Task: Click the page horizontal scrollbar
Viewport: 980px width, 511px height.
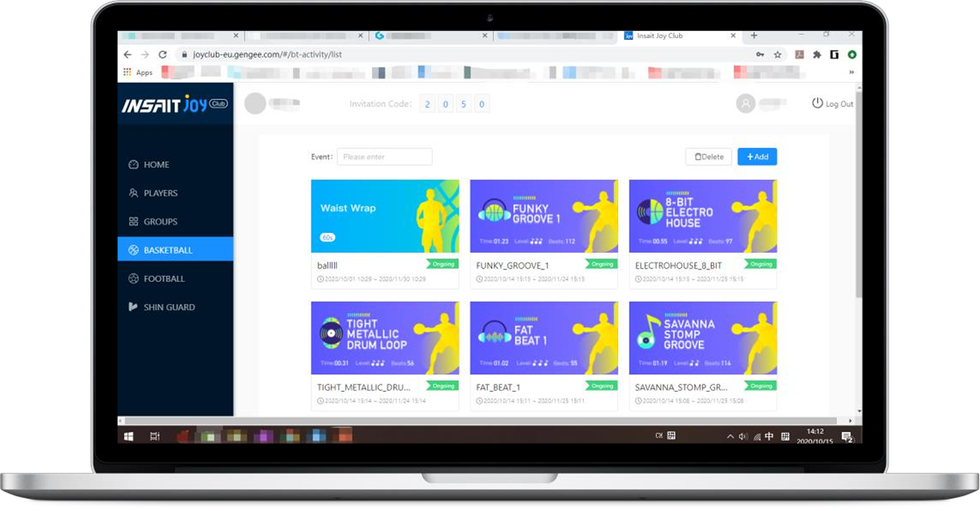Action: point(476,421)
